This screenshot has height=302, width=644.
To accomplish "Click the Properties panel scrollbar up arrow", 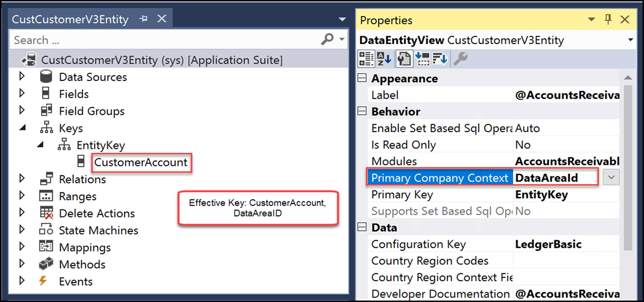I will [x=628, y=78].
